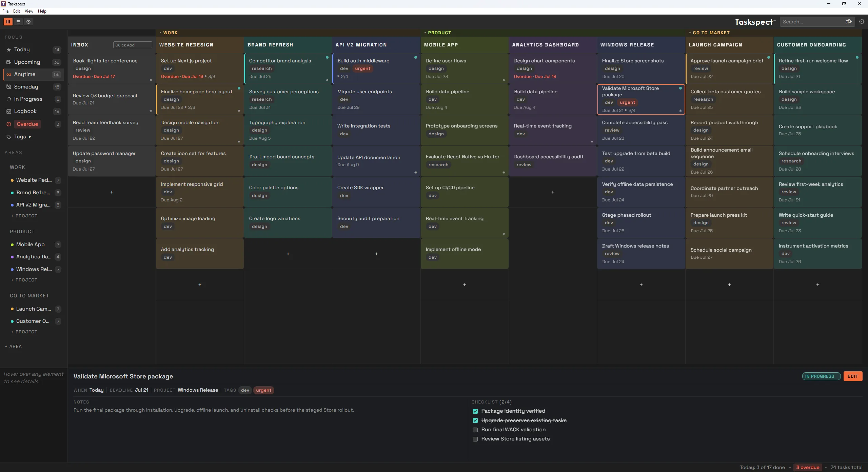The width and height of the screenshot is (868, 472).
Task: Select the Design chart components card
Action: [553, 68]
